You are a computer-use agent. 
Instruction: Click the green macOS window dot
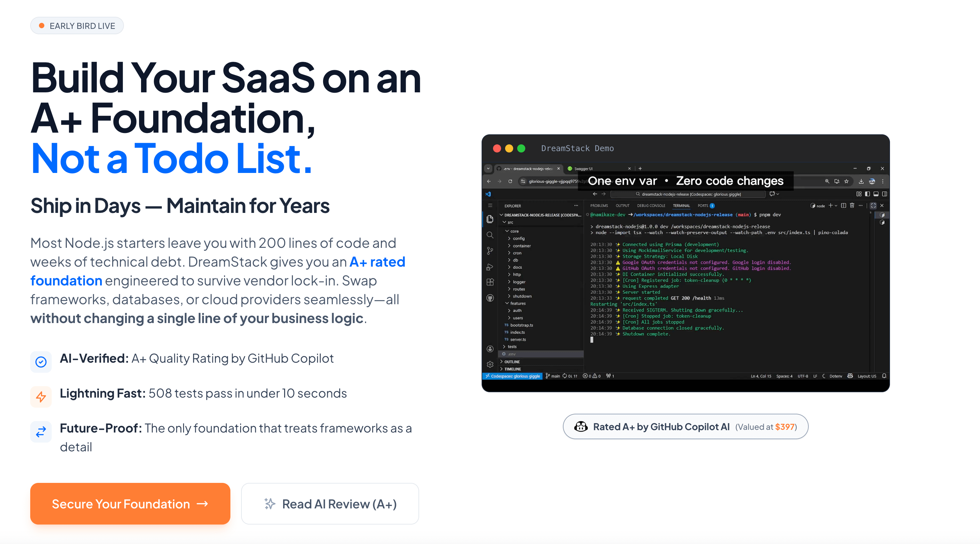[521, 148]
